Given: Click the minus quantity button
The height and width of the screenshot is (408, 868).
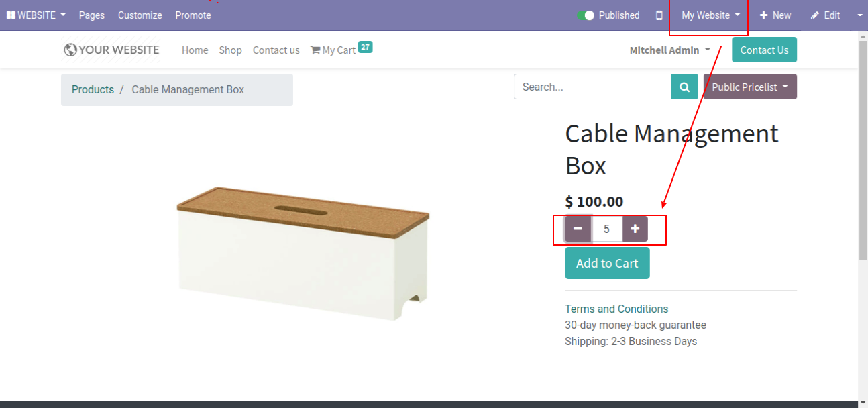Looking at the screenshot, I should pos(578,229).
